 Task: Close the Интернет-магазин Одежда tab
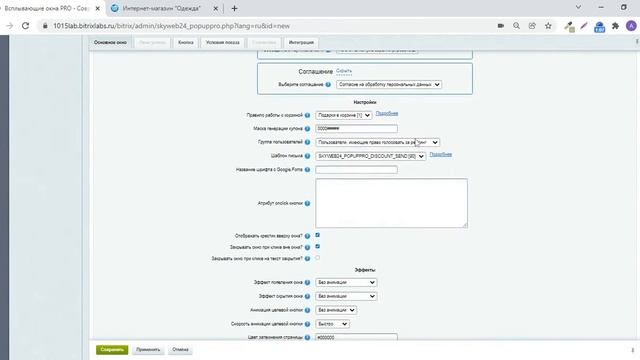click(216, 8)
